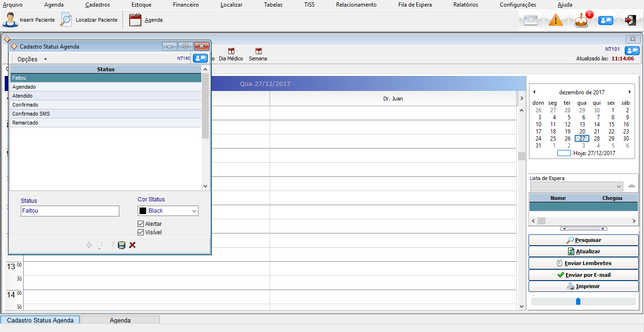
Task: Click the blue zoom slider handle
Action: pyautogui.click(x=578, y=301)
